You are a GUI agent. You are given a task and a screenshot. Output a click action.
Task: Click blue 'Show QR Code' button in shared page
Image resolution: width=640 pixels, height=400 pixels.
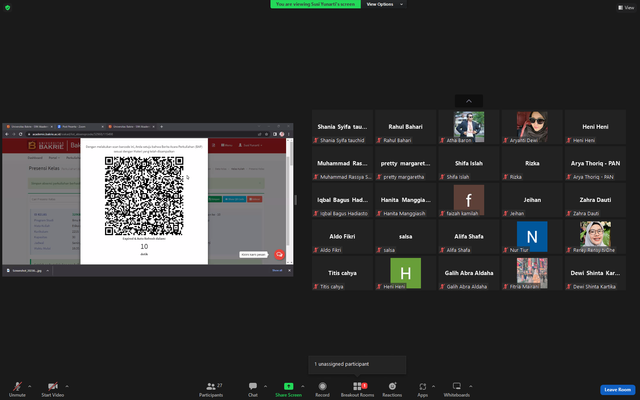pos(234,199)
